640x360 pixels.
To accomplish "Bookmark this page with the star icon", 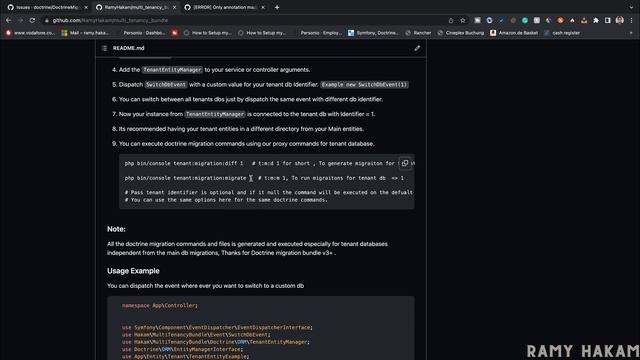I will (462, 20).
